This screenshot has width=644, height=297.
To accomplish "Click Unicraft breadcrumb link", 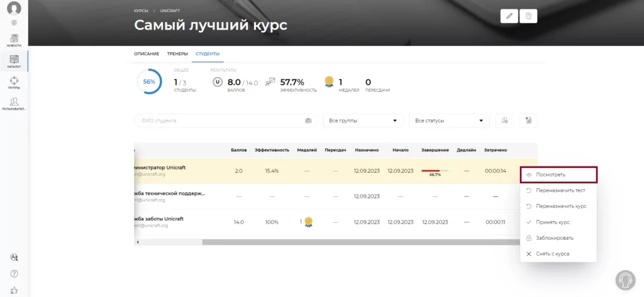I will pos(170,11).
